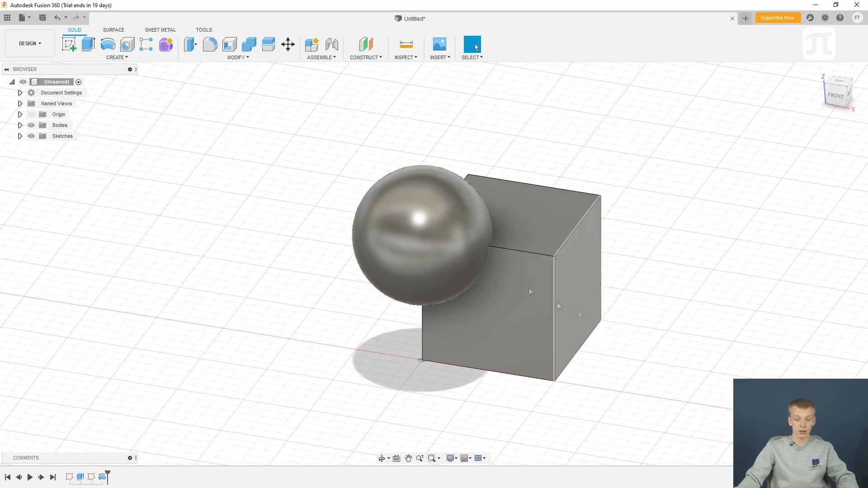Screen dimensions: 868x488
Task: Click the Joint tool icon
Action: [x=332, y=44]
